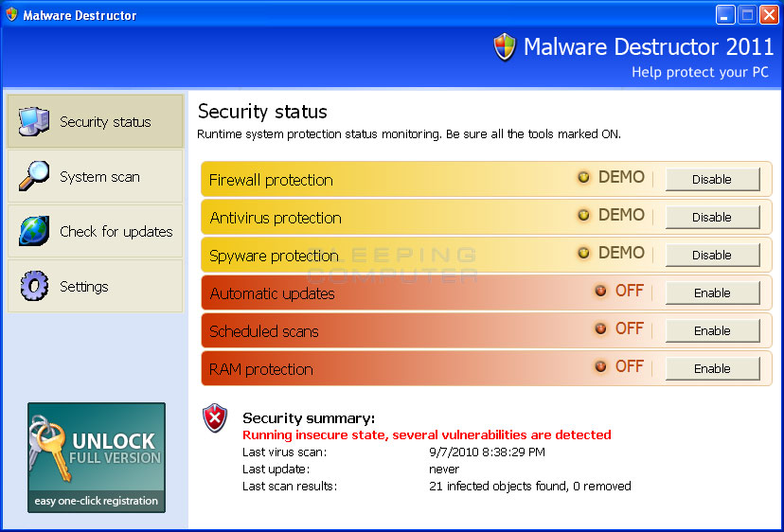Open the Security status section

click(x=96, y=121)
